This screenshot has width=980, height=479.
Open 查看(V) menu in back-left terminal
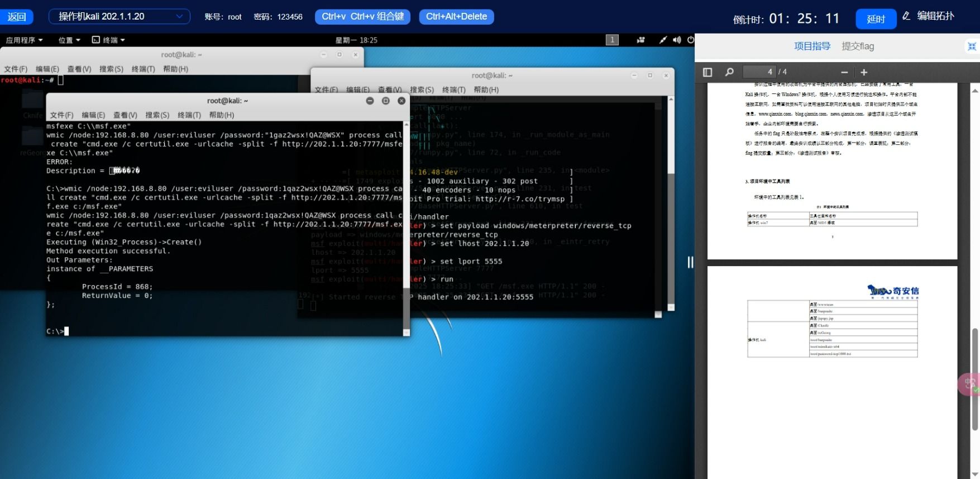click(79, 69)
